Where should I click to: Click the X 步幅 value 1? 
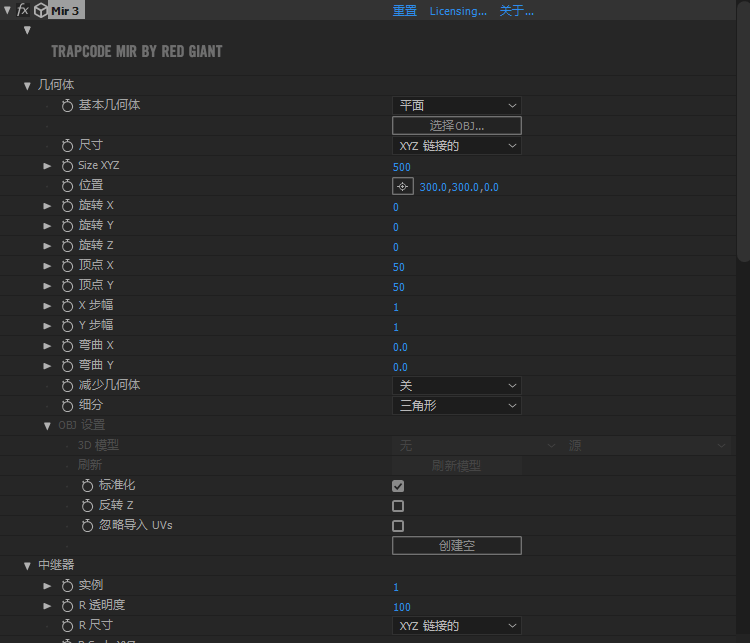[396, 307]
